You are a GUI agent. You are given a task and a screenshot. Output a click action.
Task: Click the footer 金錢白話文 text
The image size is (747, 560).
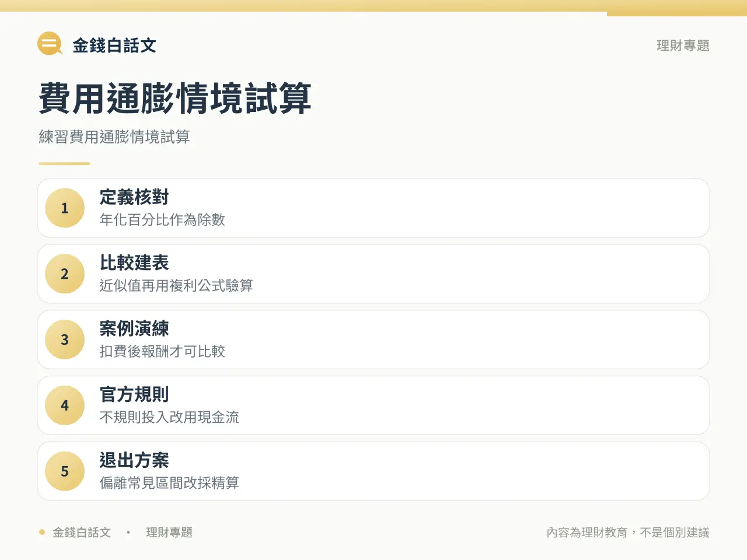tap(82, 533)
